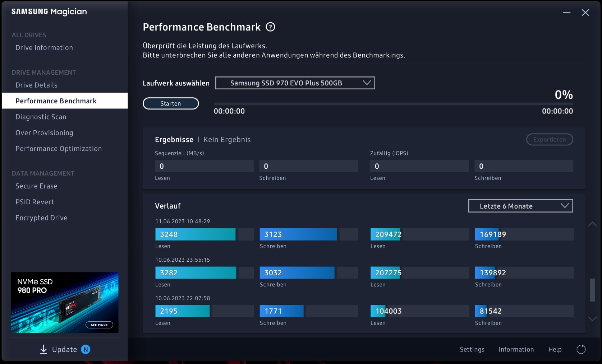
Task: Click the 3032 write bar
Action: pyautogui.click(x=309, y=273)
